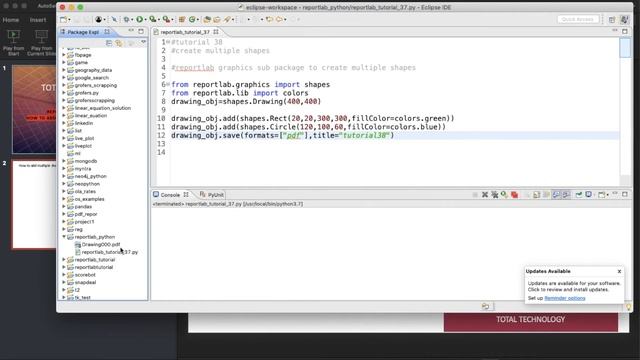Expand the scorebot project folder
Screen dimensions: 640x360
pos(64,275)
